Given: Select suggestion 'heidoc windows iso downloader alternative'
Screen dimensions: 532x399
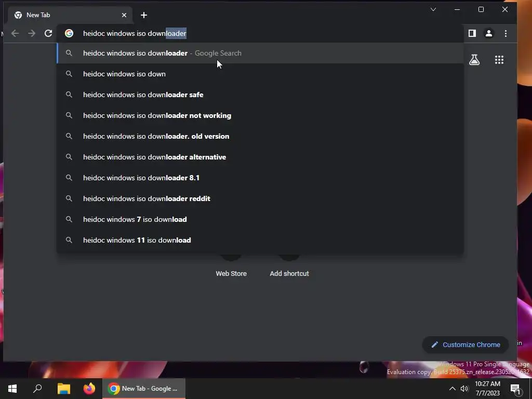Looking at the screenshot, I should pos(260,157).
